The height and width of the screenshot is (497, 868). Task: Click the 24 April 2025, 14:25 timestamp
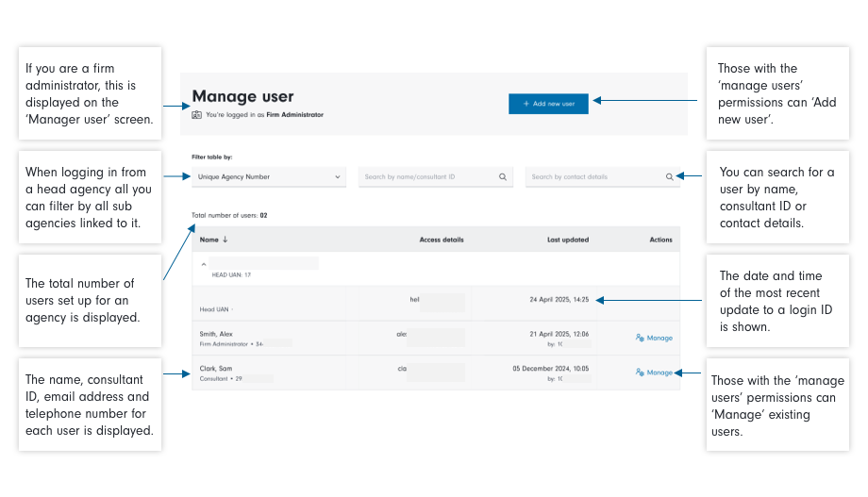coord(559,299)
